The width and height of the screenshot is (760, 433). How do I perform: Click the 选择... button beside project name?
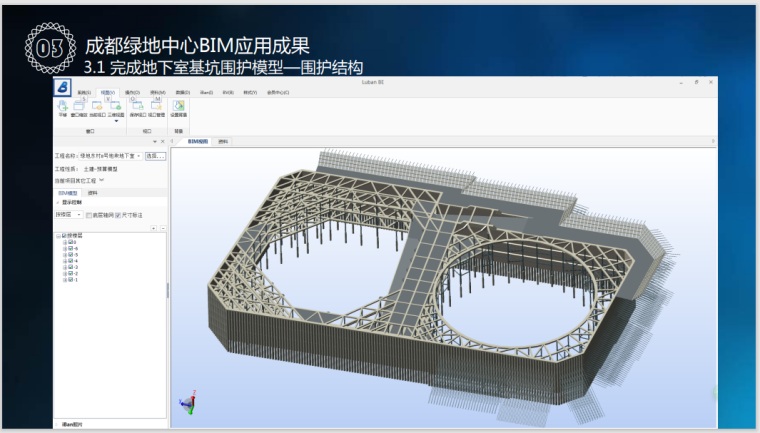click(155, 156)
